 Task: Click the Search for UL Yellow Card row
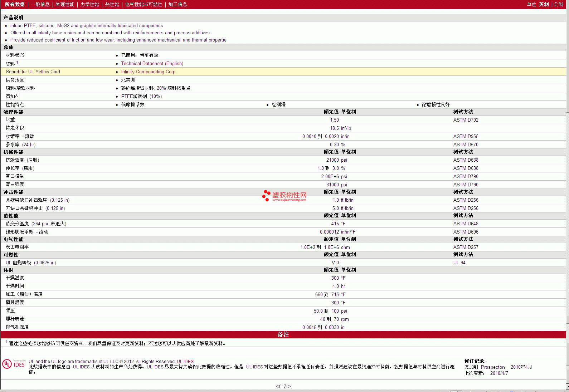coord(33,72)
